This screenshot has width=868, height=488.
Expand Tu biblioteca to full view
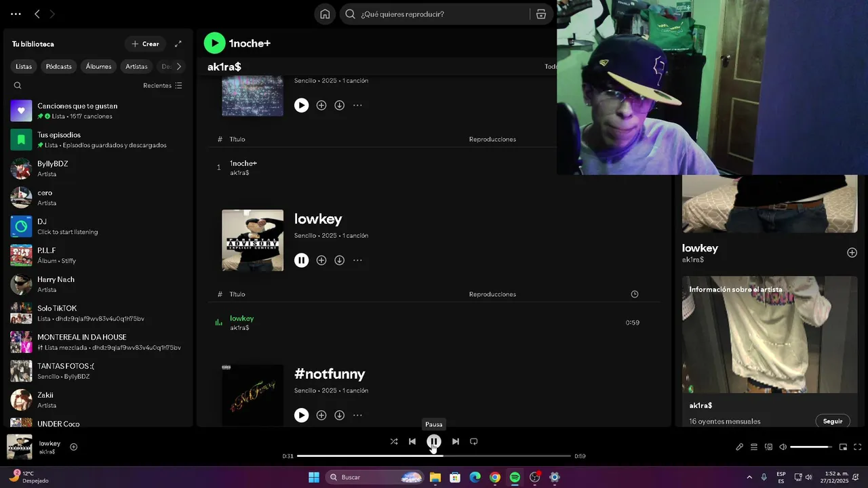coord(178,44)
